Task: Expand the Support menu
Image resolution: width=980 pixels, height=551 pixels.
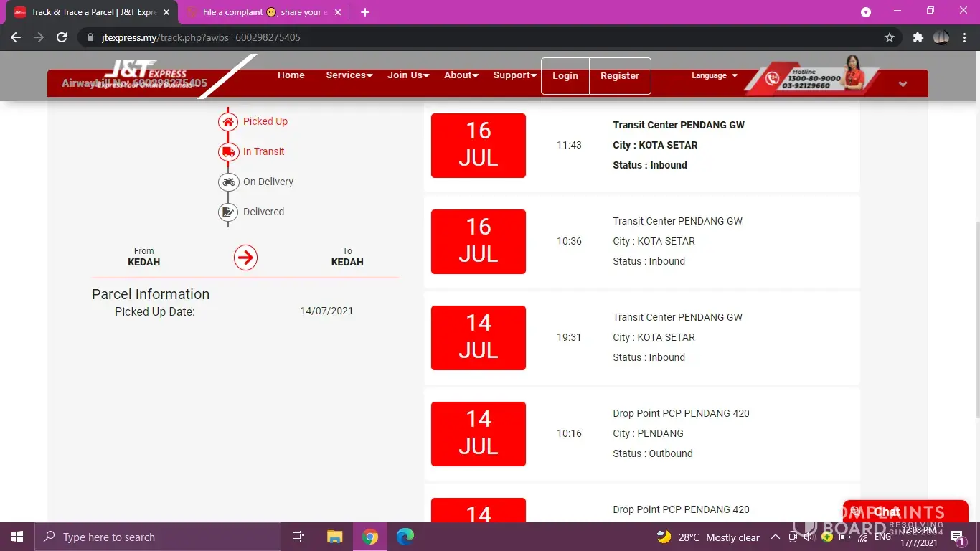Action: click(x=515, y=75)
